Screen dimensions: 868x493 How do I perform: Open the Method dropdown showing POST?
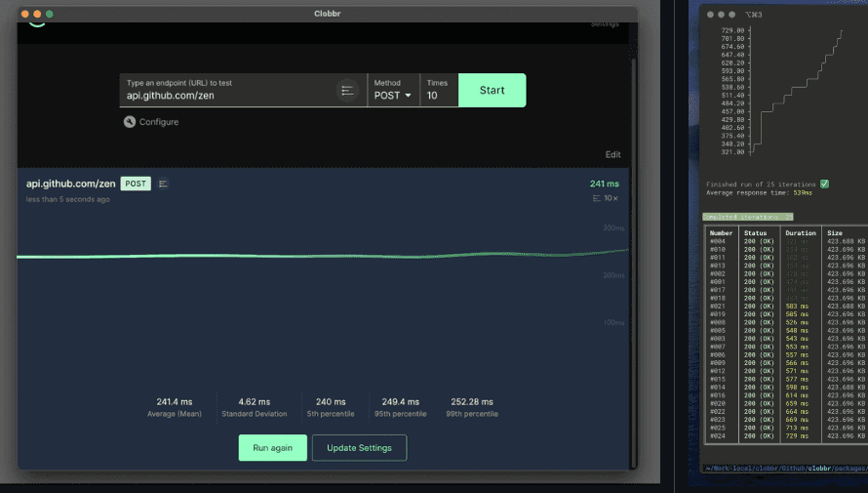point(393,90)
